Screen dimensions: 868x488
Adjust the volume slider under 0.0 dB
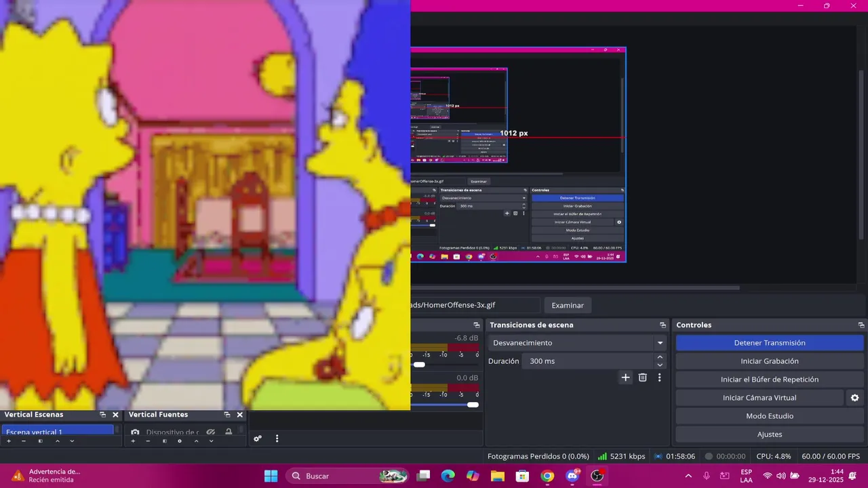[473, 405]
